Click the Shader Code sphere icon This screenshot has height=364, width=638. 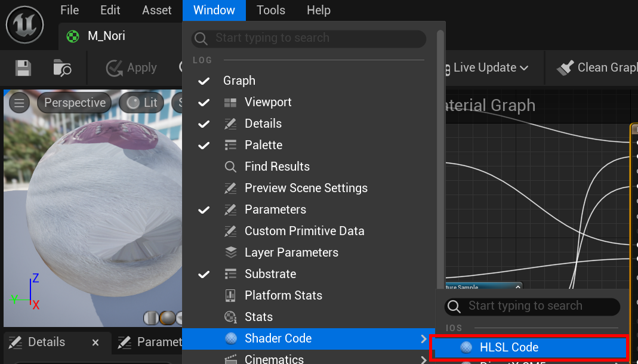[230, 338]
